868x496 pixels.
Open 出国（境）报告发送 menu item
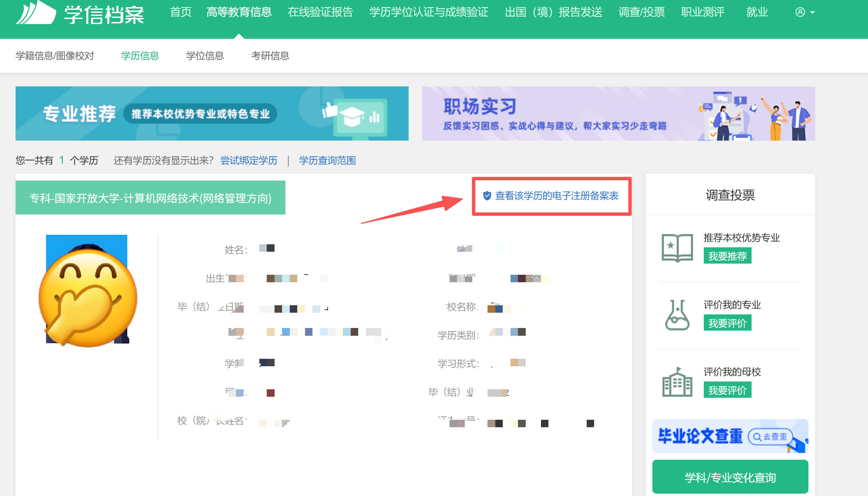pos(554,12)
